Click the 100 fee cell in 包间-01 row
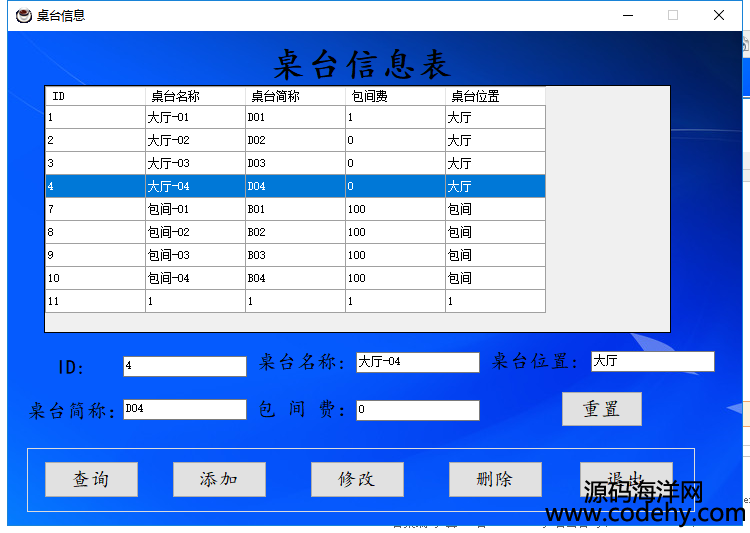750x533 pixels. click(x=395, y=209)
